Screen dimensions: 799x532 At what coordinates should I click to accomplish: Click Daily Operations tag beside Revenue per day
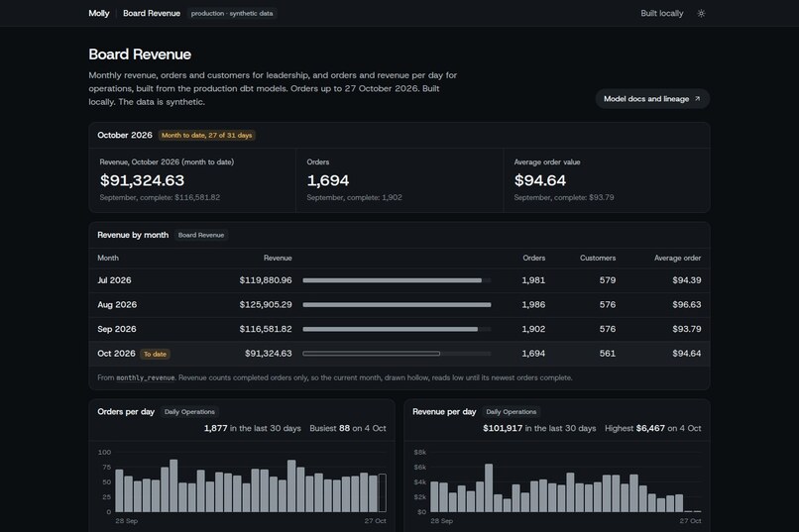coord(512,412)
